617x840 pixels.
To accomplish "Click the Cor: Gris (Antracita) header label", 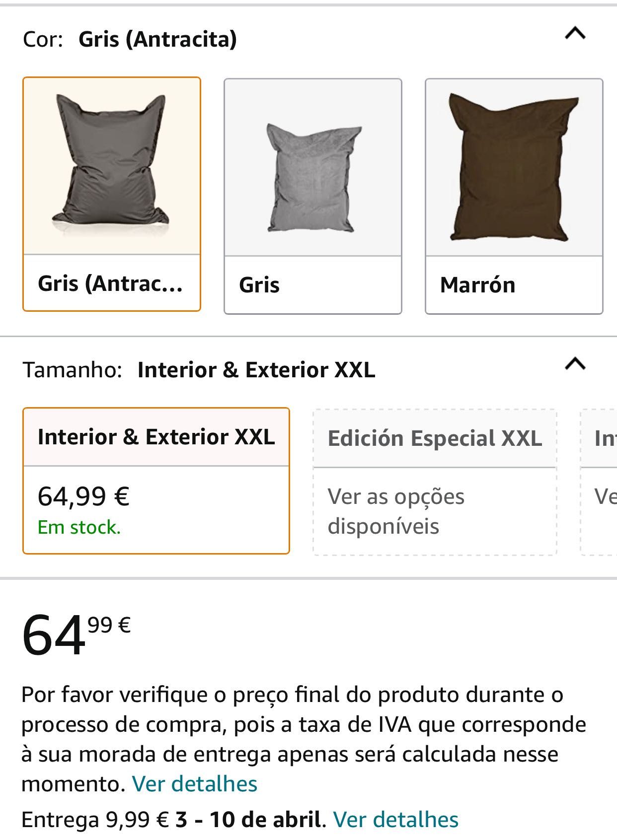I will coord(130,39).
